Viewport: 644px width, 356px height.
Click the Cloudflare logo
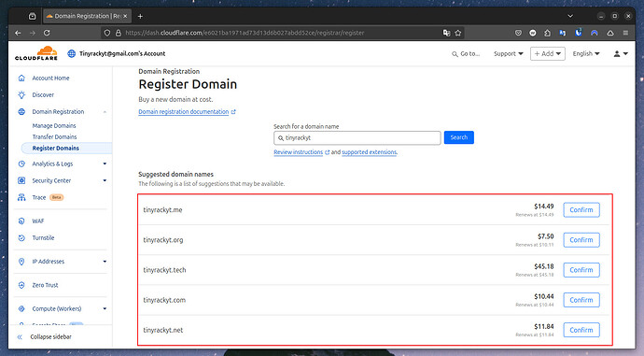[x=36, y=53]
